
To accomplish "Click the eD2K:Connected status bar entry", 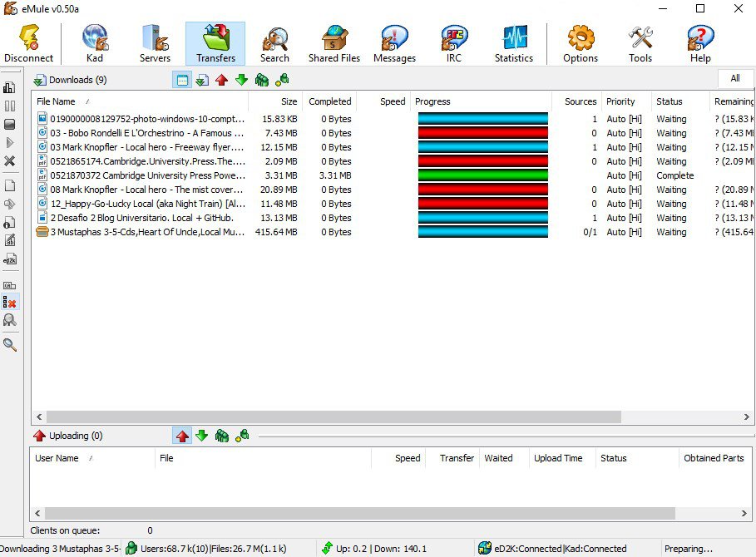I will (x=552, y=549).
